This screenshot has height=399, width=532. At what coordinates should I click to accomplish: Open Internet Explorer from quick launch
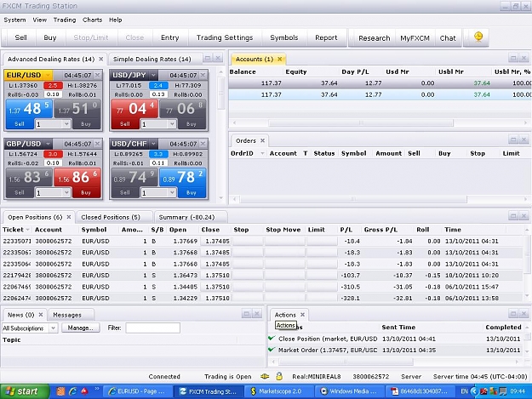coord(72,391)
